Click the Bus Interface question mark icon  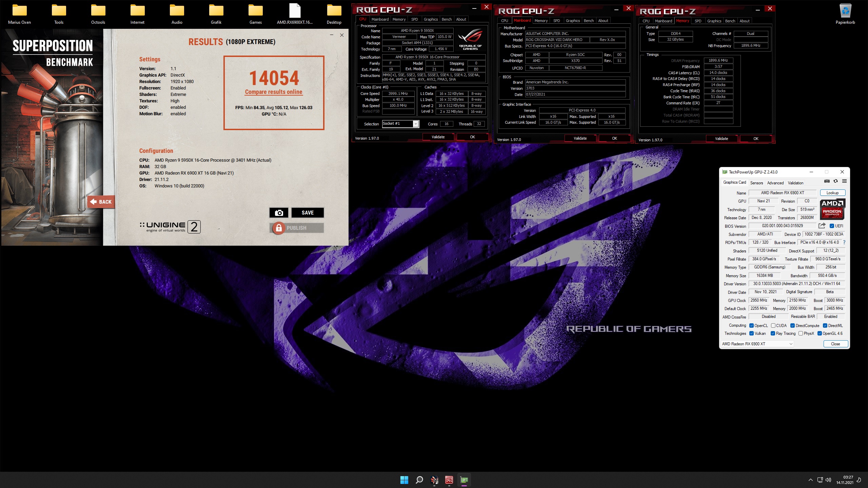(x=844, y=242)
